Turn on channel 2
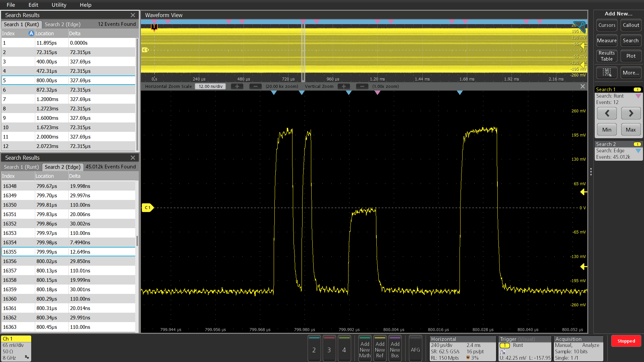 click(x=314, y=348)
